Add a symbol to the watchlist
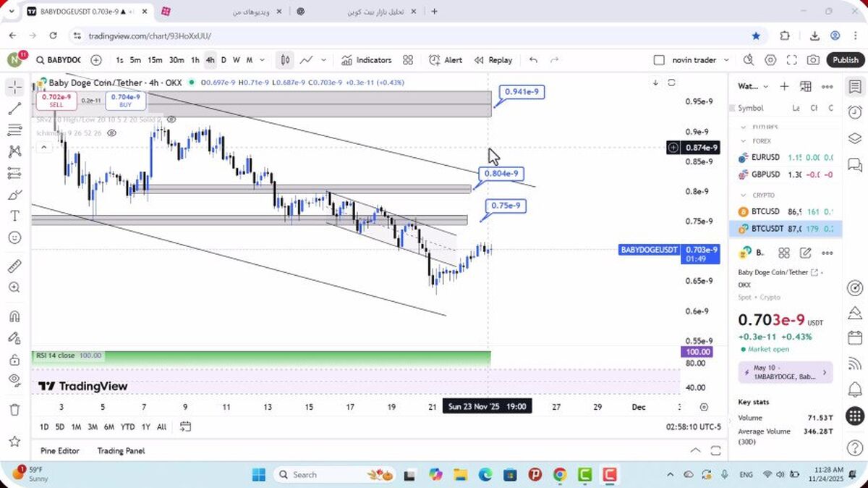Screen dimensions: 868x488 (x=784, y=86)
